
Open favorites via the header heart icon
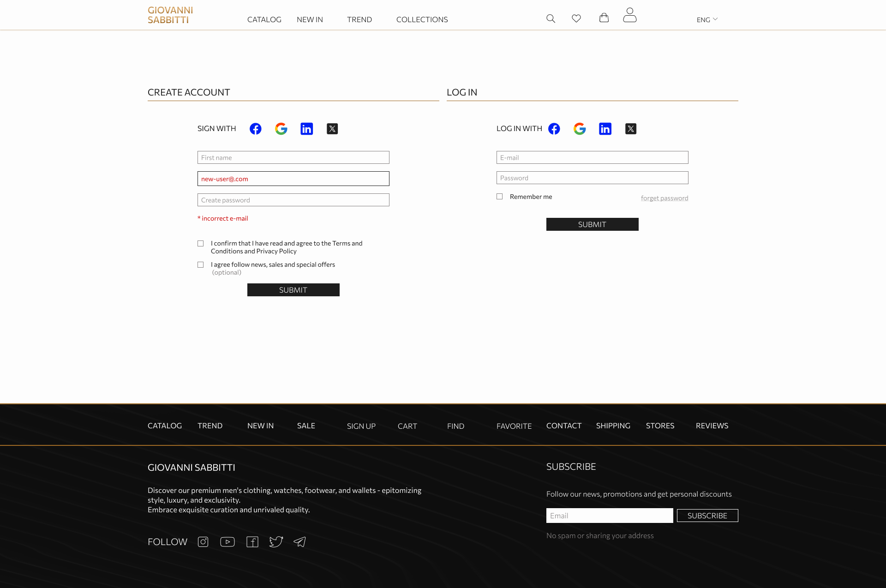tap(576, 18)
